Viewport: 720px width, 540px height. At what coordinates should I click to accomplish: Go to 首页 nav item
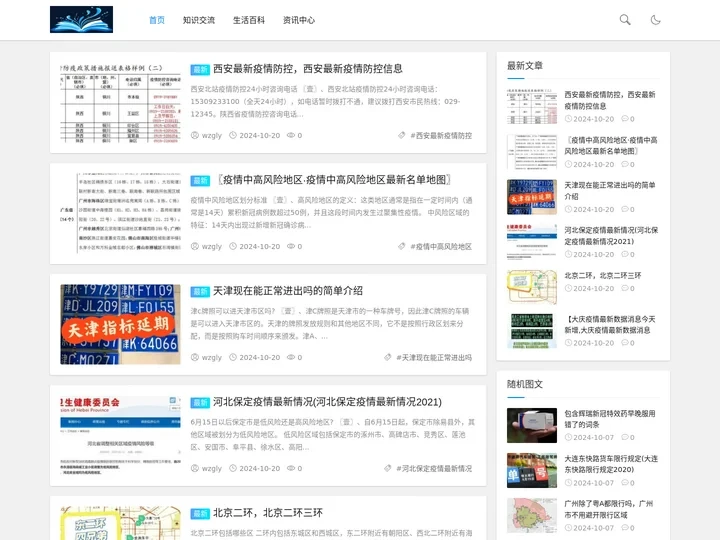click(x=157, y=20)
